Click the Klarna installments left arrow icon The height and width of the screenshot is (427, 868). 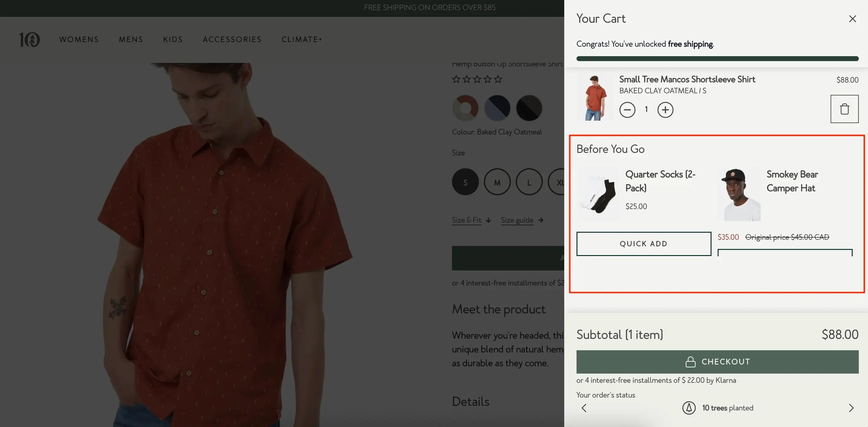[x=584, y=408]
